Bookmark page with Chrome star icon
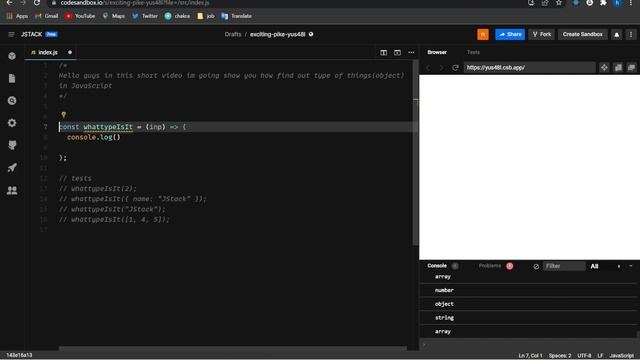Viewport: 640px width, 360px height. click(558, 3)
